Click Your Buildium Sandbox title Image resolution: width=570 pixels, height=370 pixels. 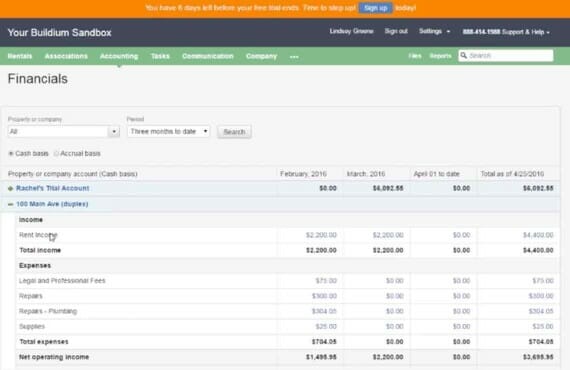[60, 32]
